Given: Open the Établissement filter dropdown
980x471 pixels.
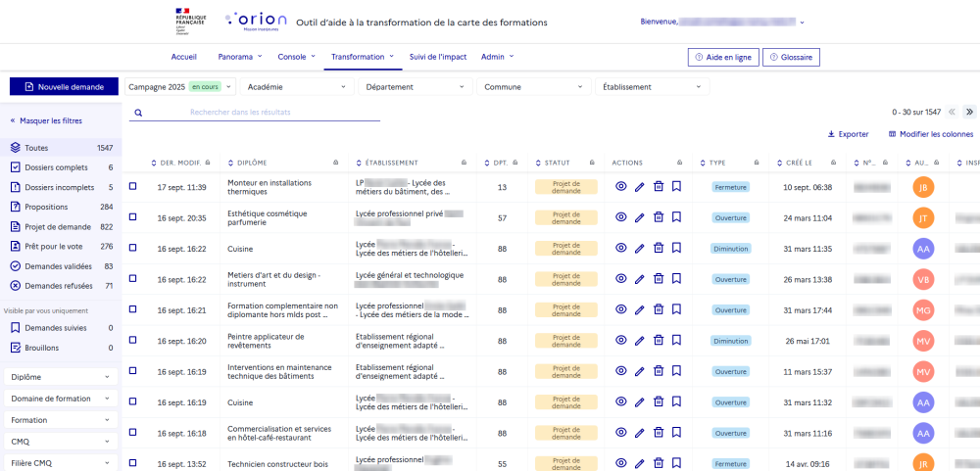Looking at the screenshot, I should [x=652, y=87].
